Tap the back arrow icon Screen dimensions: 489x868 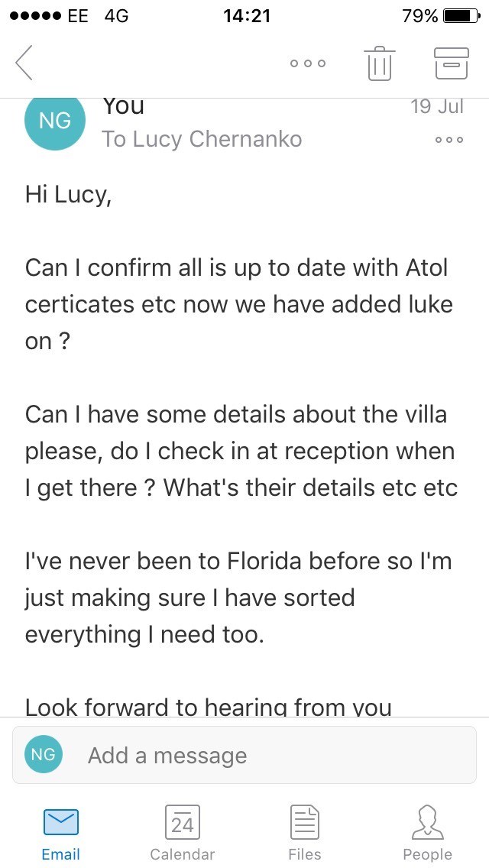click(x=24, y=63)
